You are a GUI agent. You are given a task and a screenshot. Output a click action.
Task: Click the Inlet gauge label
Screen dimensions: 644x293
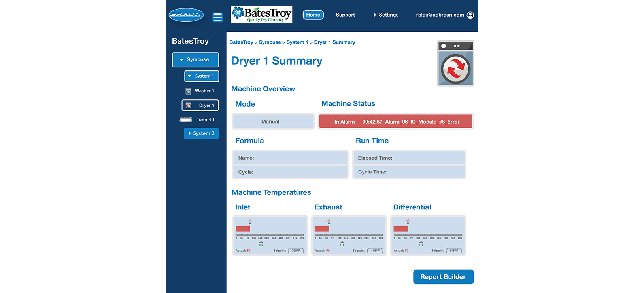243,207
